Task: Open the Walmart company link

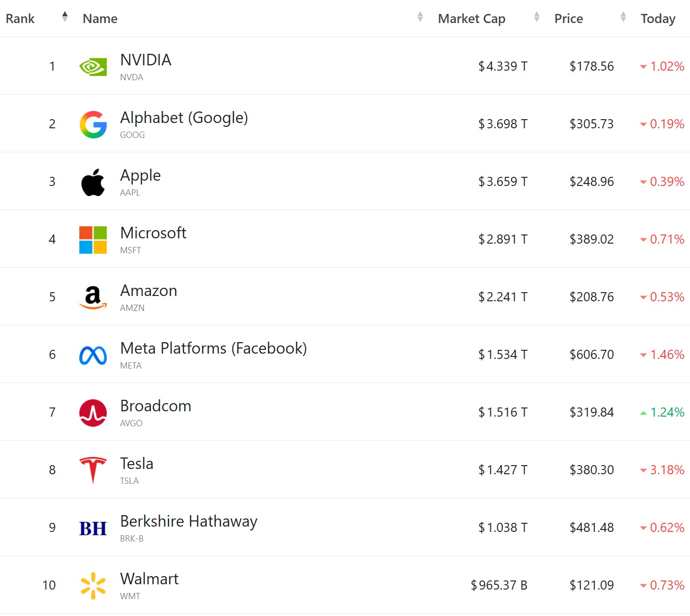Action: [149, 579]
